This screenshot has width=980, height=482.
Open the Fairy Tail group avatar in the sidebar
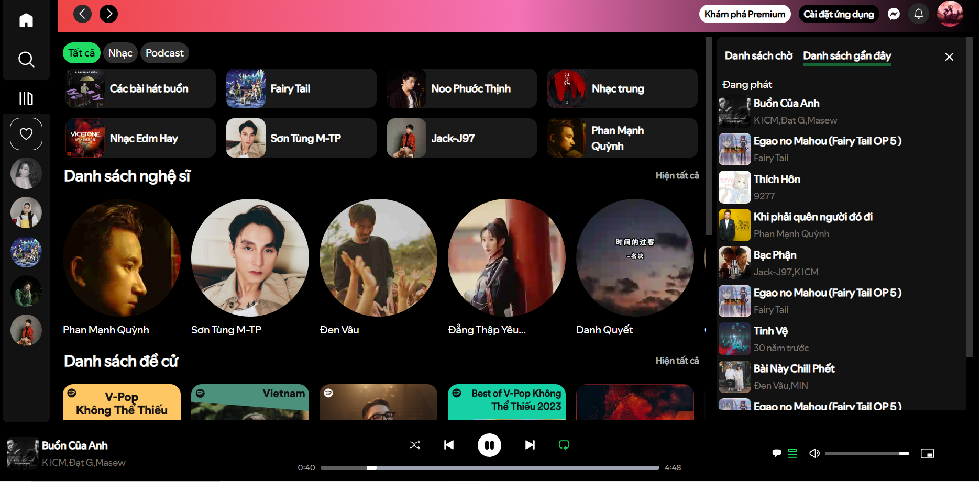click(26, 252)
